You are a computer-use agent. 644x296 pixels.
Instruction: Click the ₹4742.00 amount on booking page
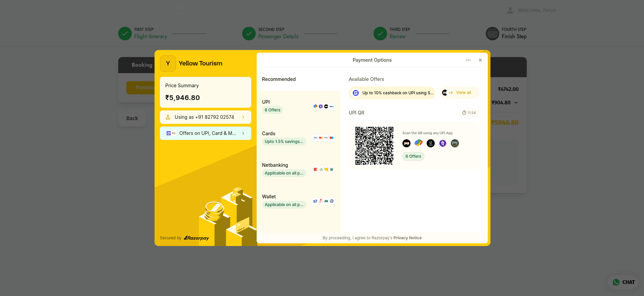[508, 89]
